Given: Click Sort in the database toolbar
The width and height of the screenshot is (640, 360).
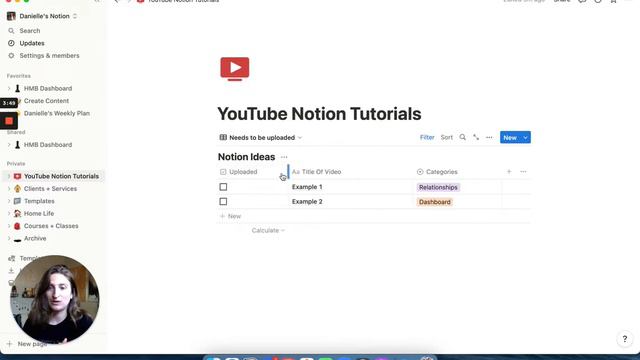Looking at the screenshot, I should (x=447, y=138).
